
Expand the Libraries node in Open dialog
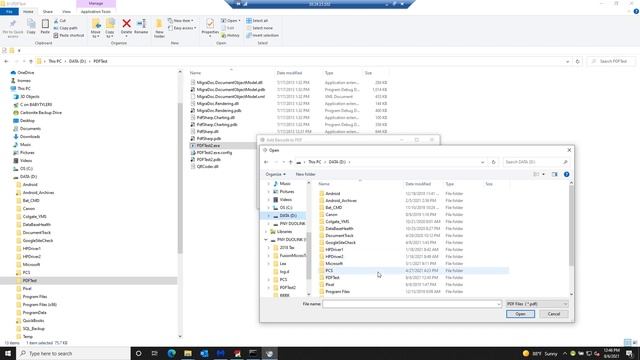click(266, 232)
